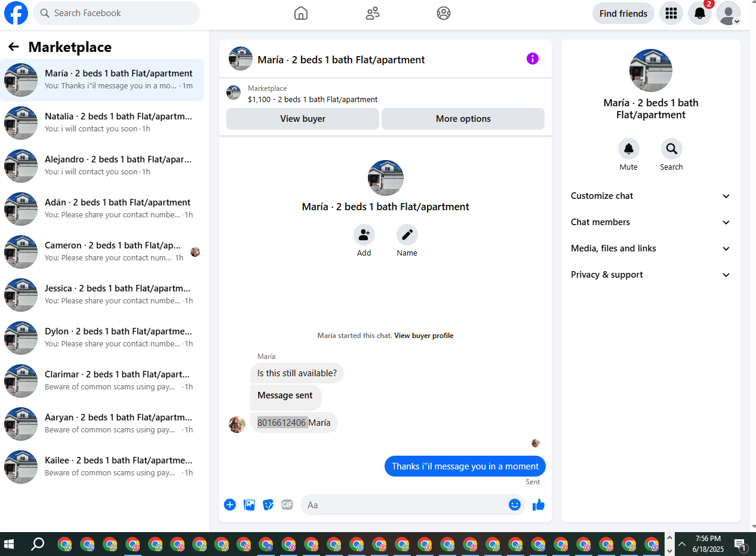Open the Friends icon in top navigation
Screen dimensions: 756x556
point(373,13)
